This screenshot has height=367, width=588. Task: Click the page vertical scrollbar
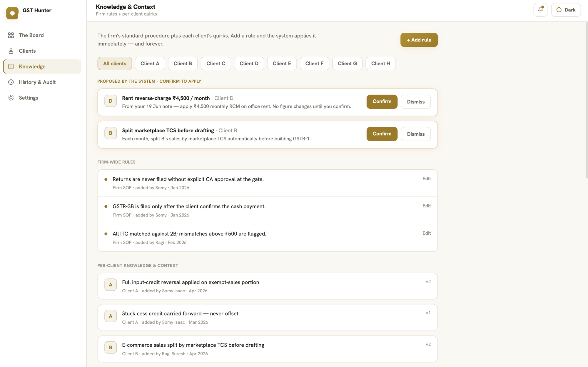587,100
